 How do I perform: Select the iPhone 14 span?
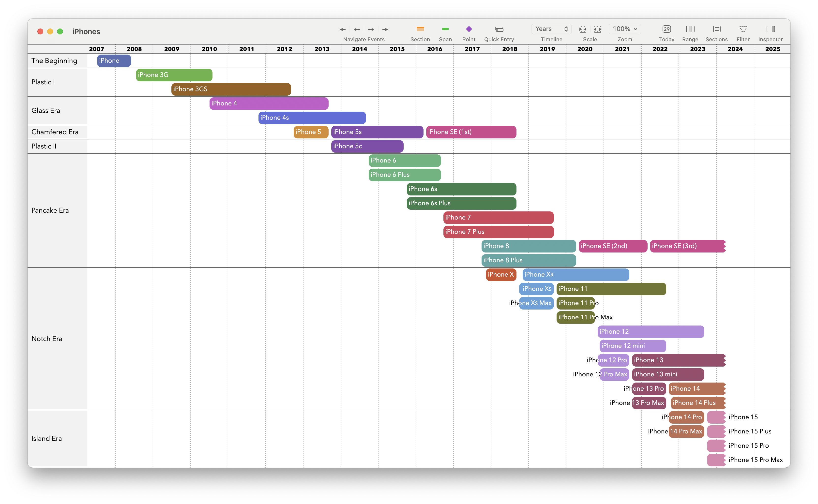tap(697, 389)
